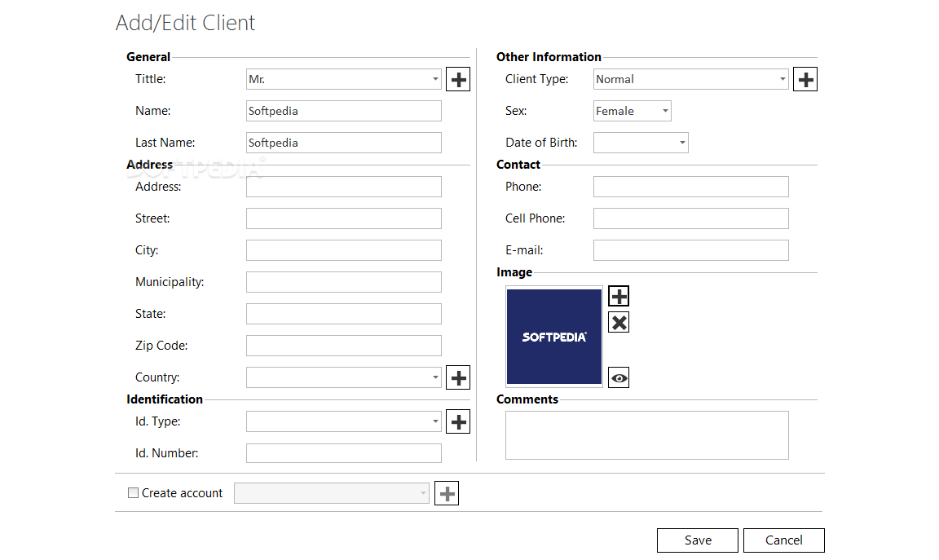The image size is (939, 560).
Task: Add a new Id. Type with the plus icon
Action: pos(458,421)
